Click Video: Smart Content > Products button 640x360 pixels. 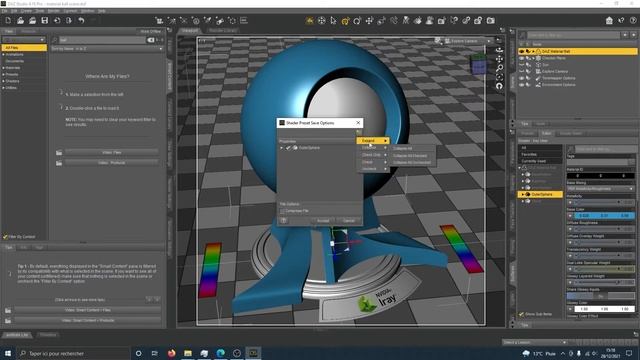click(x=89, y=320)
